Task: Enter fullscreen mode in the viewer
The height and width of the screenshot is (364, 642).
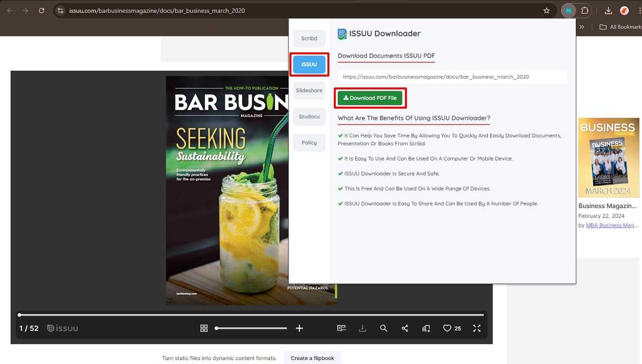Action: coord(477,328)
